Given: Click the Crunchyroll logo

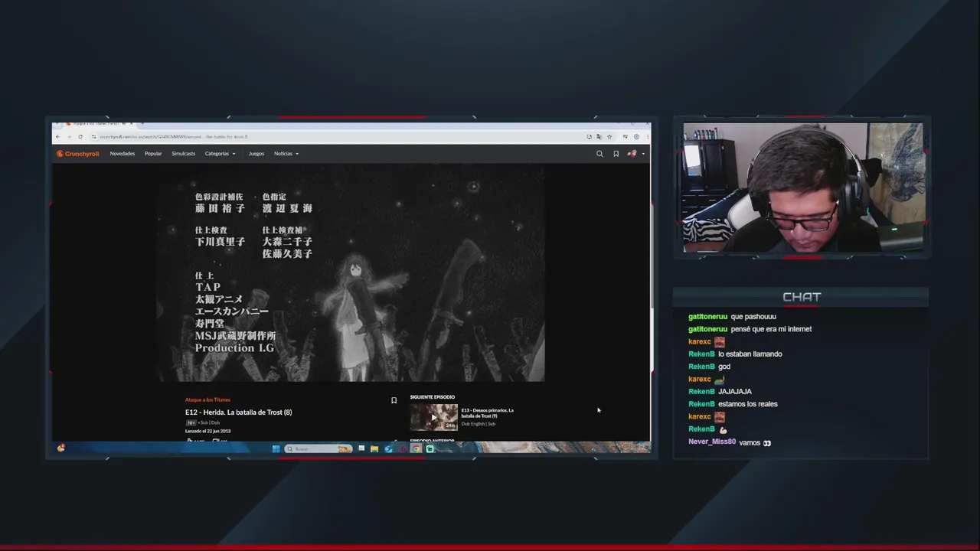Looking at the screenshot, I should tap(77, 154).
